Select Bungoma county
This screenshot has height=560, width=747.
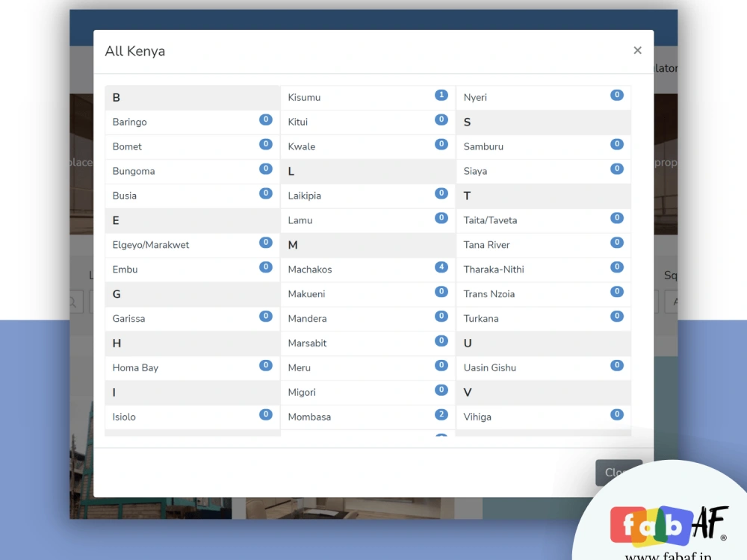[193, 171]
